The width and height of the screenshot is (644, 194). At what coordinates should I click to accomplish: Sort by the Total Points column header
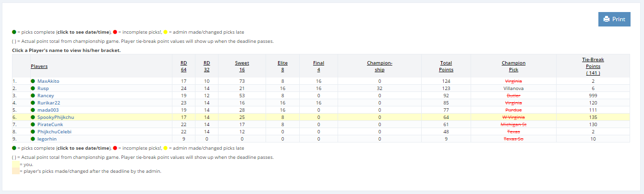[x=446, y=66]
